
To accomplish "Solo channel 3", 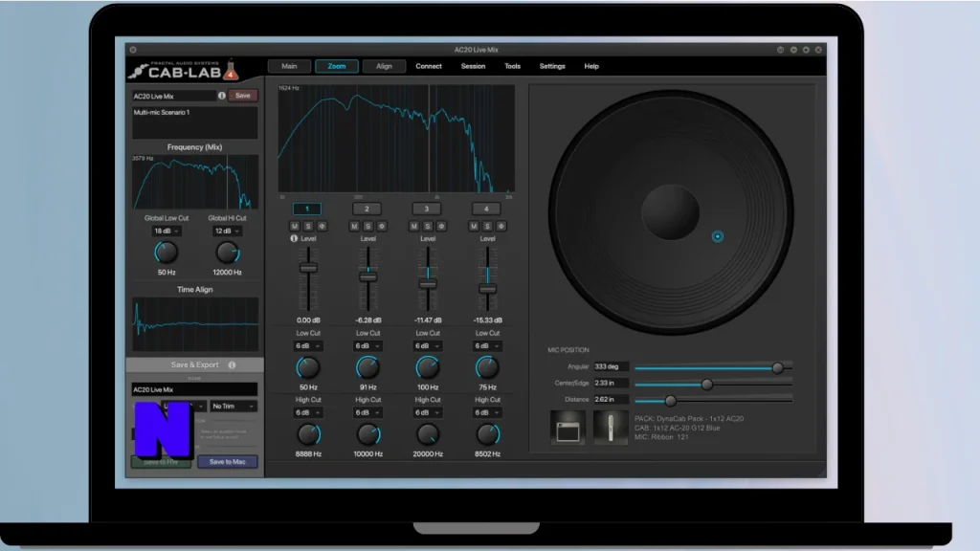I will 428,226.
